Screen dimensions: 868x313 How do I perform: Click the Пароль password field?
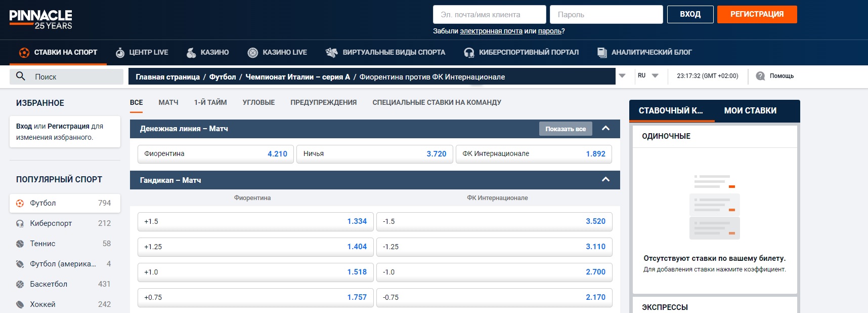pyautogui.click(x=606, y=14)
